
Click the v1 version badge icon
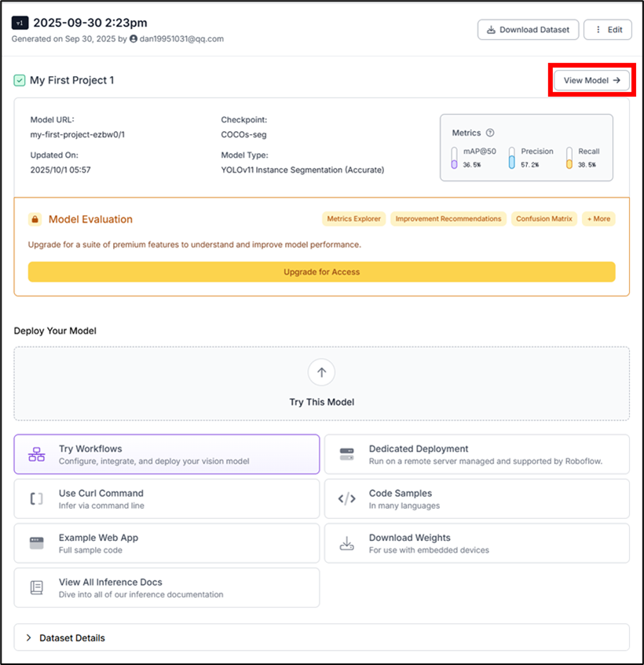click(x=20, y=23)
